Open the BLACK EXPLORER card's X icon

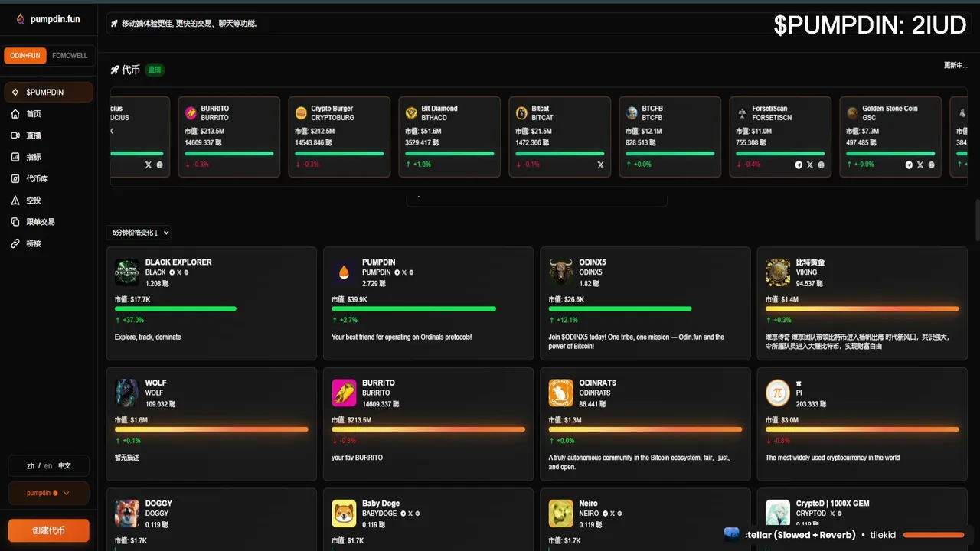pyautogui.click(x=179, y=272)
